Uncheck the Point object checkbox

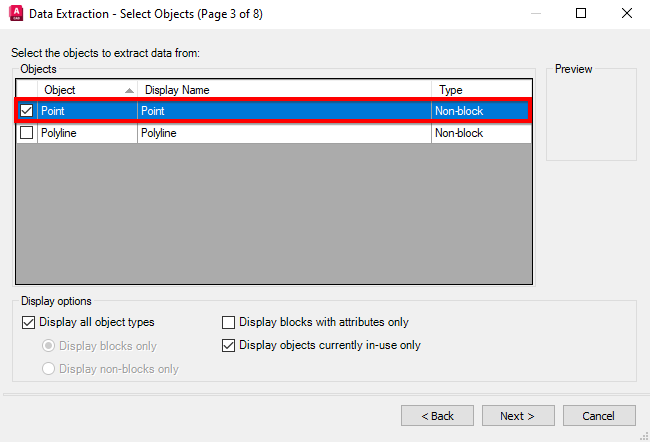(27, 111)
